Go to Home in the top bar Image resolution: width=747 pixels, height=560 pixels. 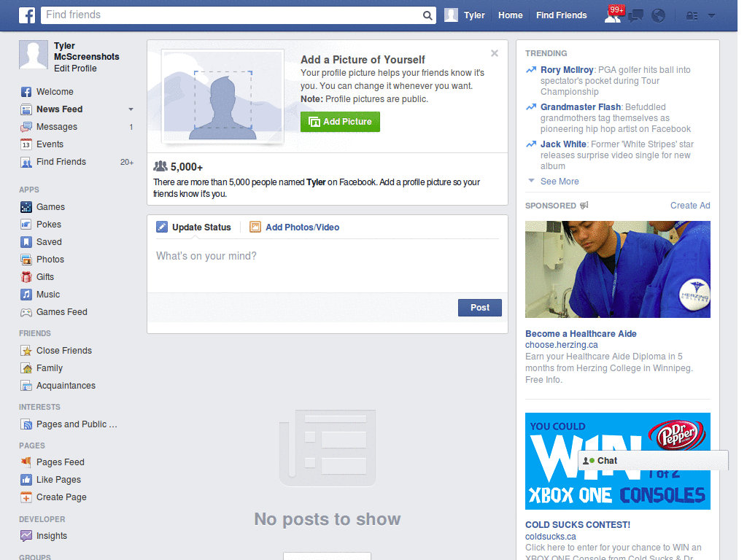coord(510,15)
